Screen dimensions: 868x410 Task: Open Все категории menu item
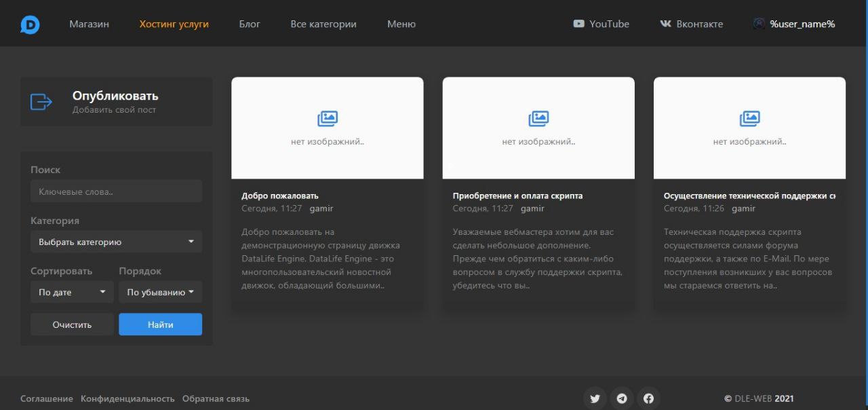click(323, 24)
